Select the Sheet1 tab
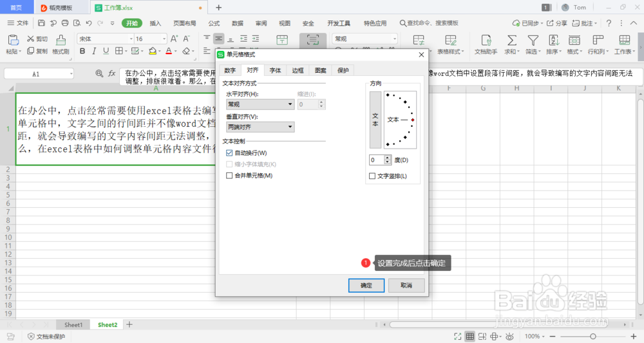The height and width of the screenshot is (343, 644). pos(73,325)
